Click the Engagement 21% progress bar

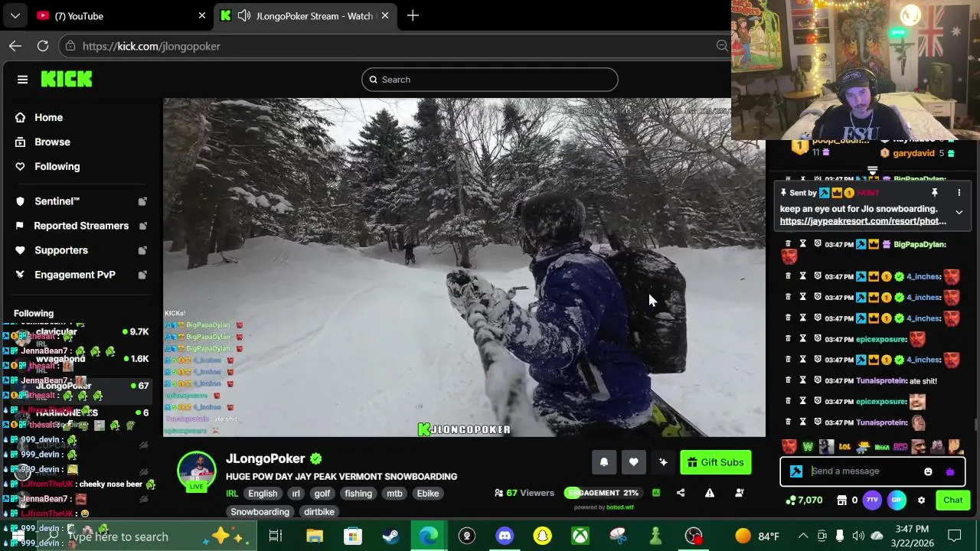pos(602,493)
